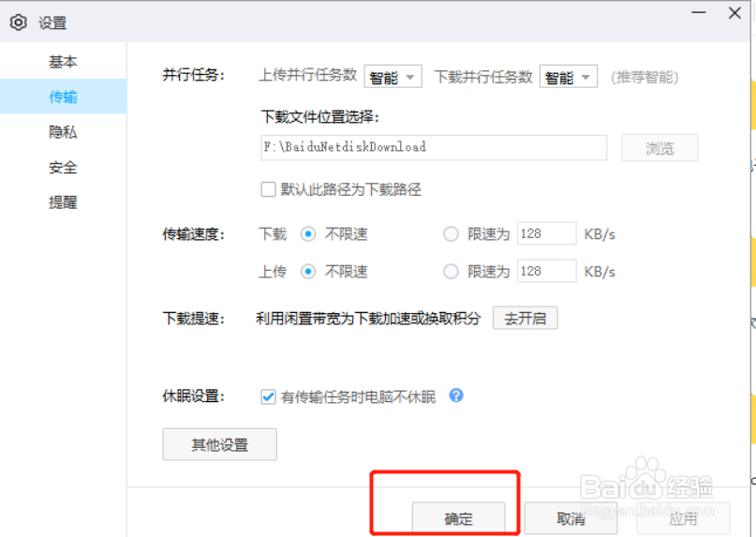
Task: Confirm with the 确定 button
Action: click(458, 518)
